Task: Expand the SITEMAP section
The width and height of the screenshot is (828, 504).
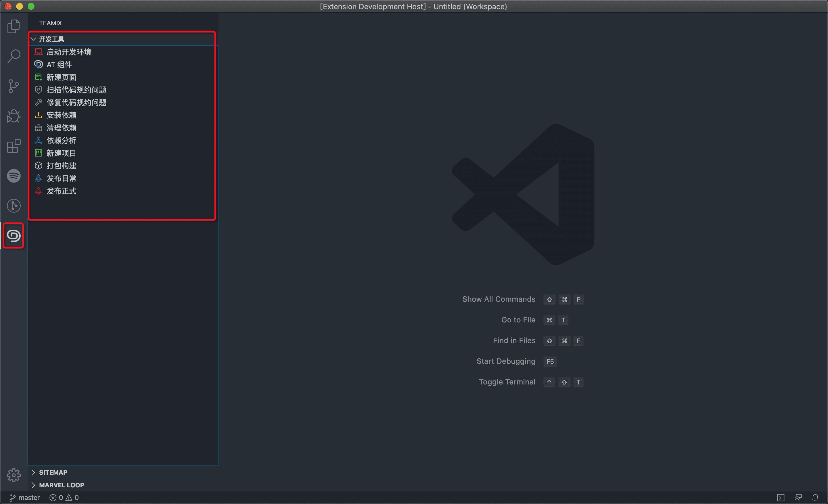Action: [123, 472]
